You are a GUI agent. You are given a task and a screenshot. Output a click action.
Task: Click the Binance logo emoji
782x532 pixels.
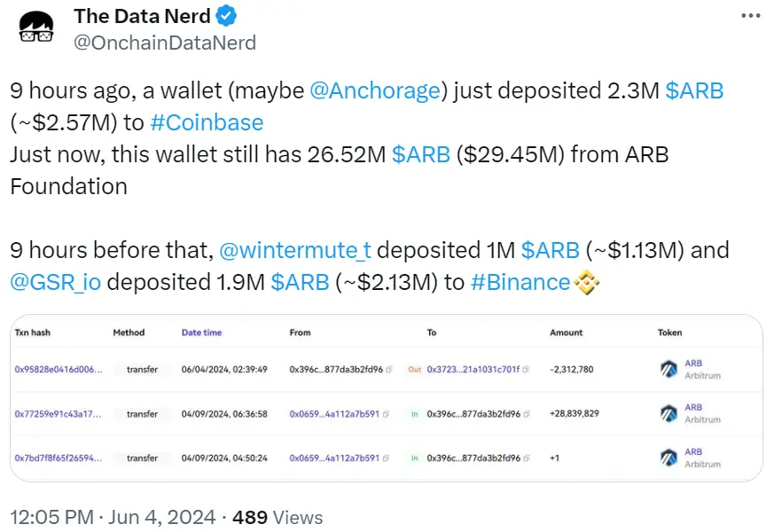tap(587, 283)
